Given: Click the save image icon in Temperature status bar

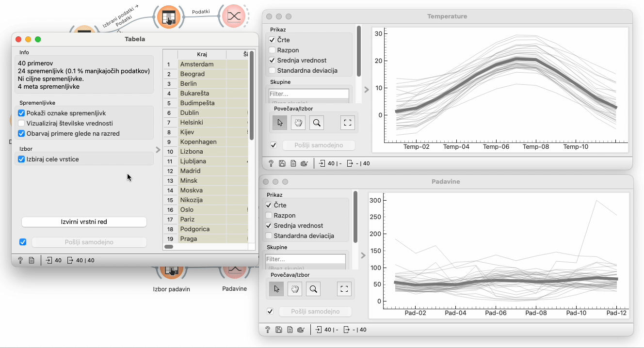Looking at the screenshot, I should tap(283, 164).
